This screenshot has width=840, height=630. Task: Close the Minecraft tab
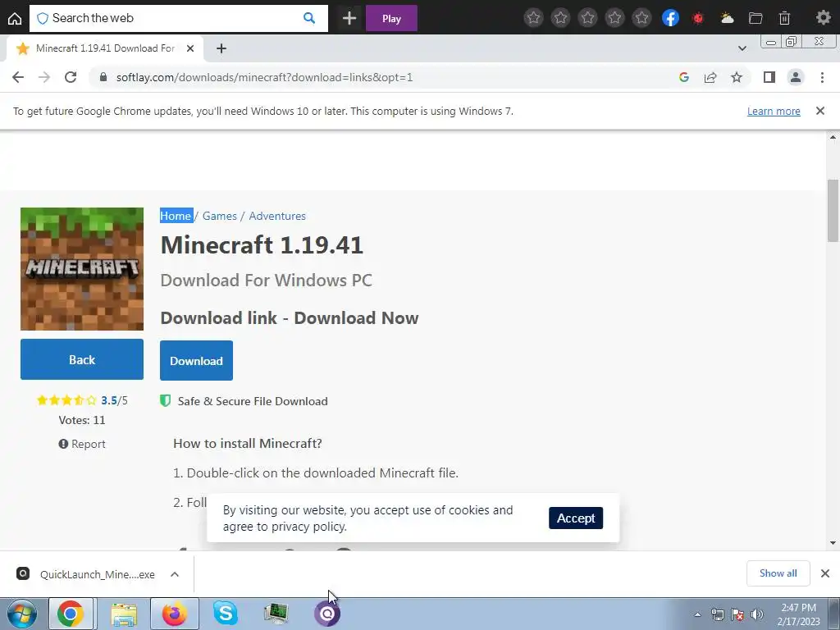[x=190, y=48]
